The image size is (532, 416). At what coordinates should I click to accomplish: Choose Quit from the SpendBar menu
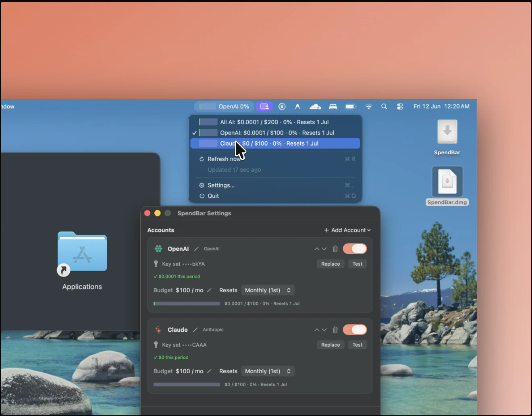275,196
